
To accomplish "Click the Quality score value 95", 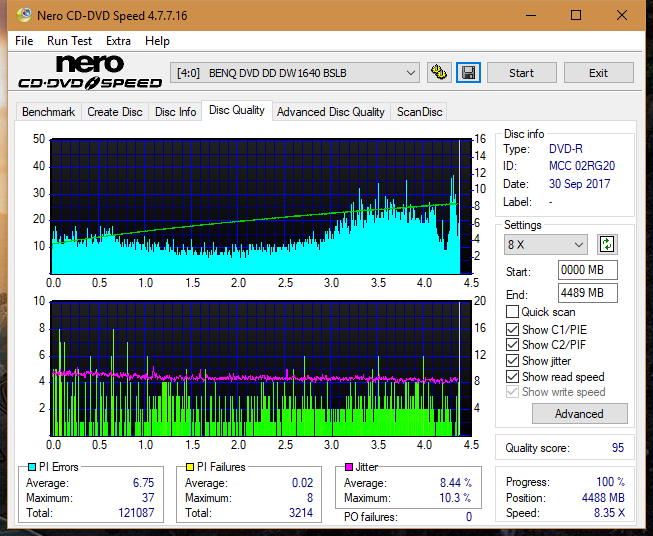I will tap(618, 448).
